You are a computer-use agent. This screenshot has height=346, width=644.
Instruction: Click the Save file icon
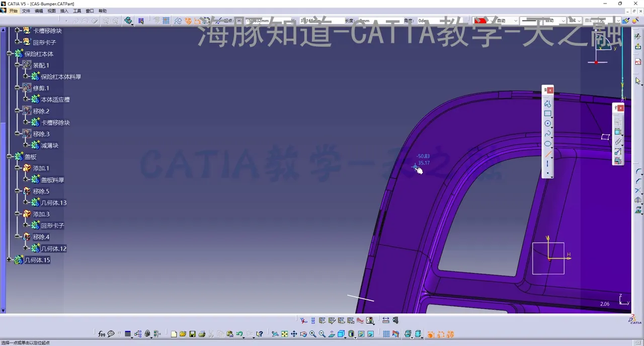tap(192, 334)
